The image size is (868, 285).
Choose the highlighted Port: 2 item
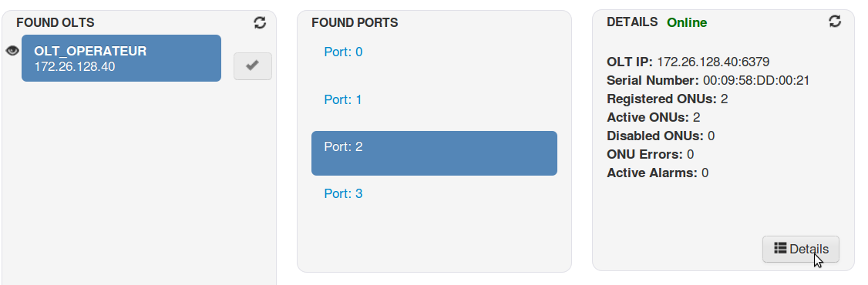[434, 153]
